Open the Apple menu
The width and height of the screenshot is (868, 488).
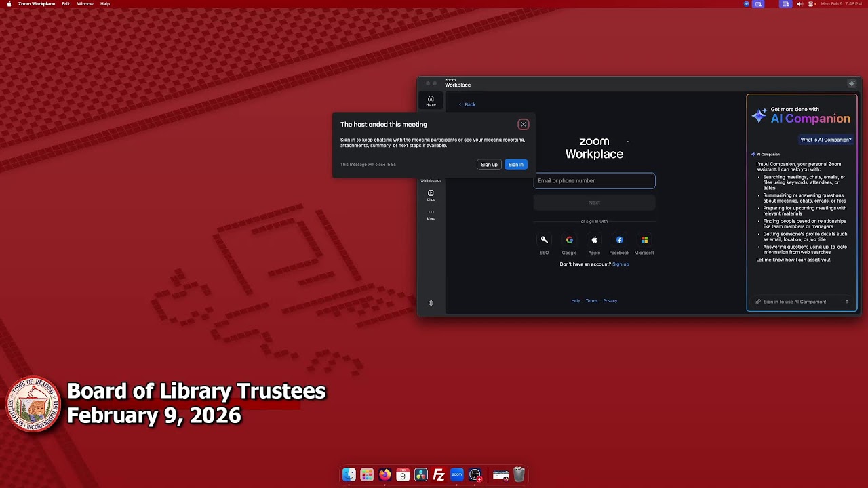[x=9, y=4]
